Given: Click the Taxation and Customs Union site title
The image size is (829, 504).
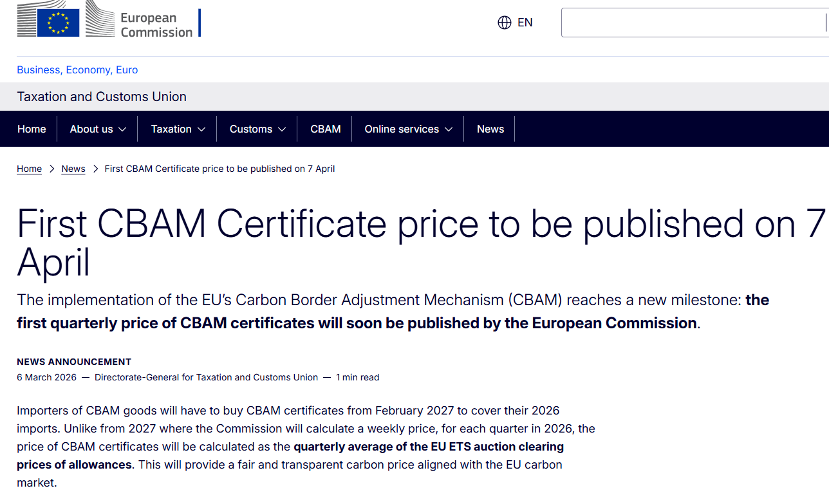Looking at the screenshot, I should point(102,97).
